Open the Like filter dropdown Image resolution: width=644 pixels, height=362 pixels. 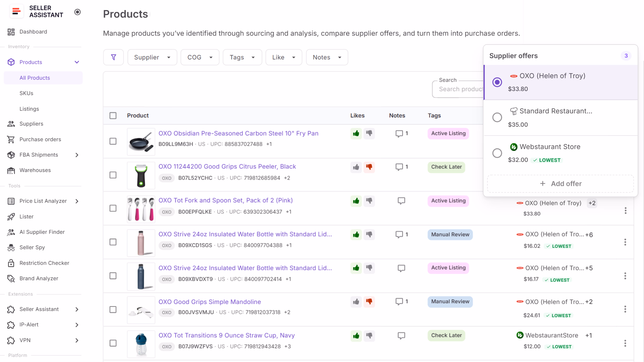pos(284,57)
